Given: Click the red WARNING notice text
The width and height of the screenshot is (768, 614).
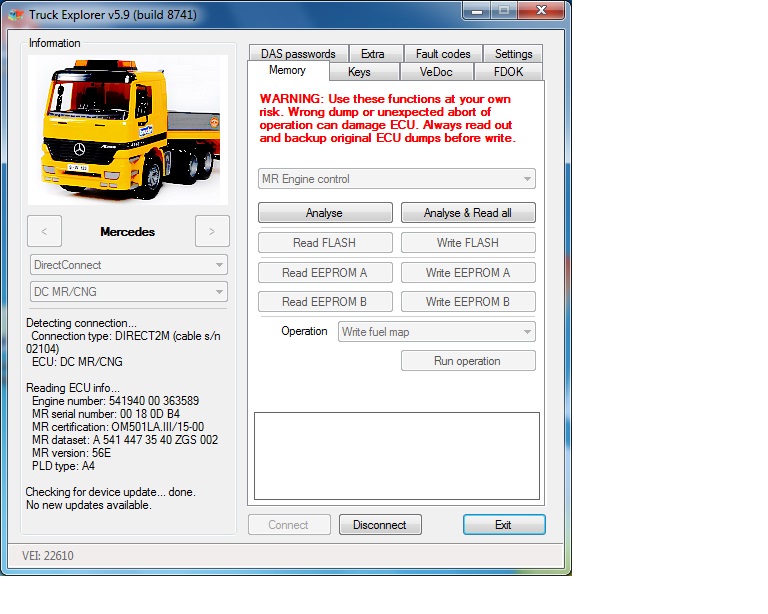Looking at the screenshot, I should click(x=387, y=118).
